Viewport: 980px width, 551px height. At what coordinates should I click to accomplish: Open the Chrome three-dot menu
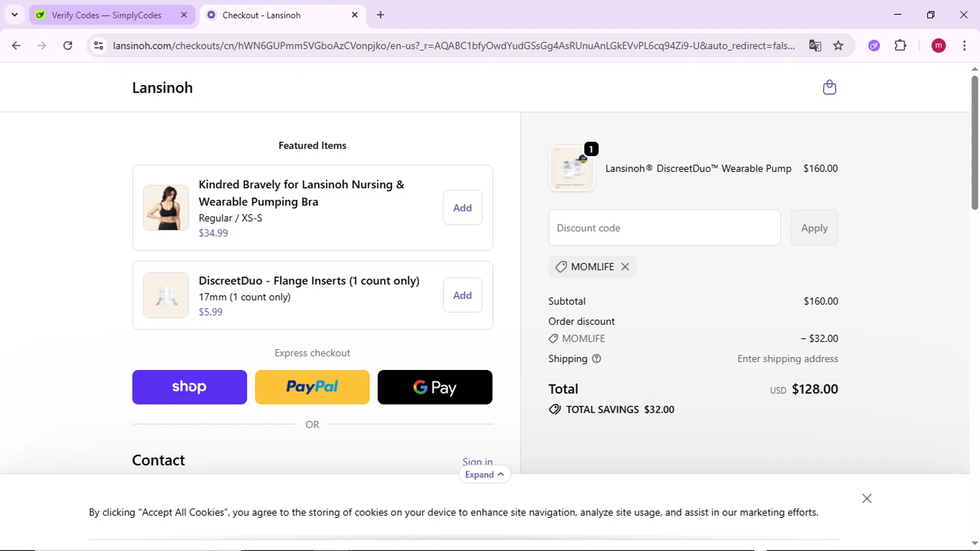[x=964, y=46]
